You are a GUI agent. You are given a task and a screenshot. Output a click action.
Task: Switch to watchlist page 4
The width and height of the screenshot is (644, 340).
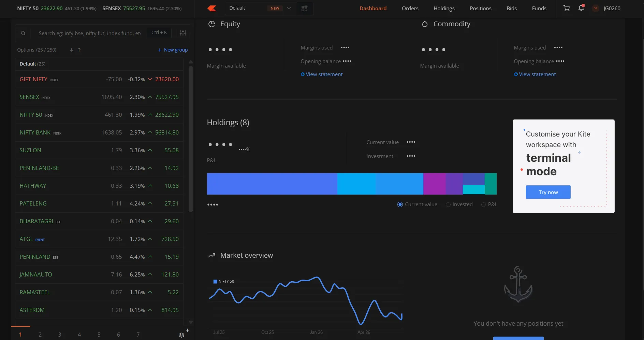point(79,335)
